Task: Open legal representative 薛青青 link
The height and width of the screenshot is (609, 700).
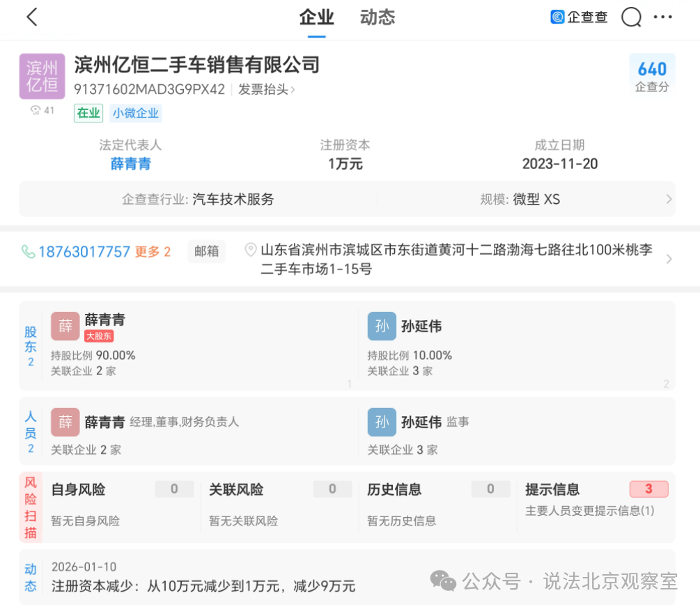Action: point(130,164)
